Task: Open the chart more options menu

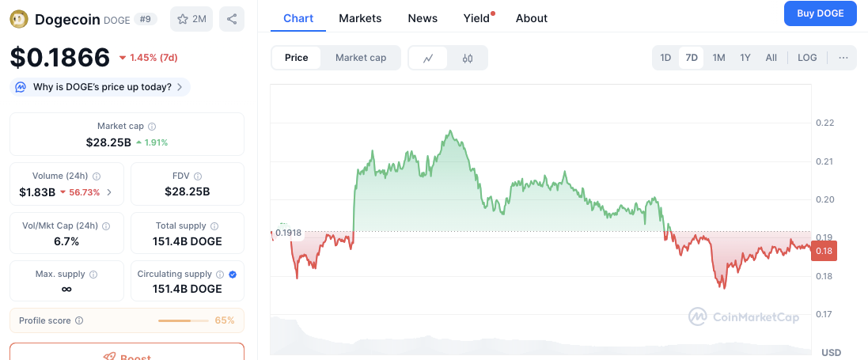Action: (x=843, y=58)
